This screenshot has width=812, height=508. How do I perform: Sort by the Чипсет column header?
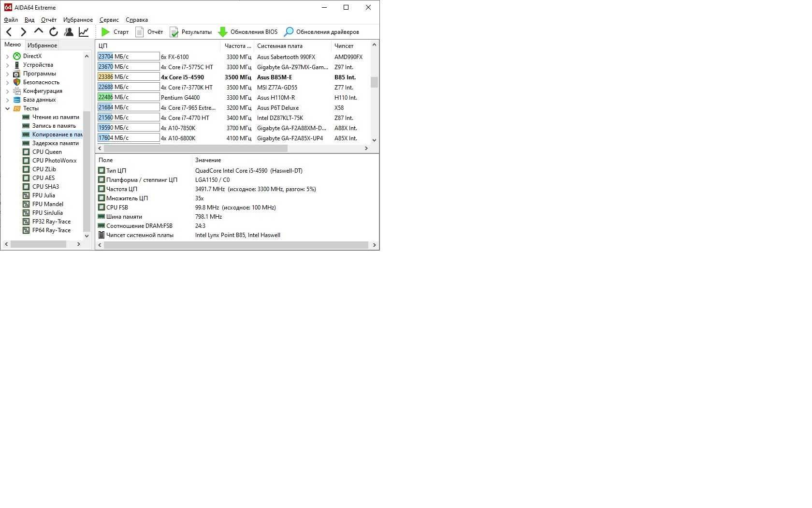pyautogui.click(x=350, y=46)
